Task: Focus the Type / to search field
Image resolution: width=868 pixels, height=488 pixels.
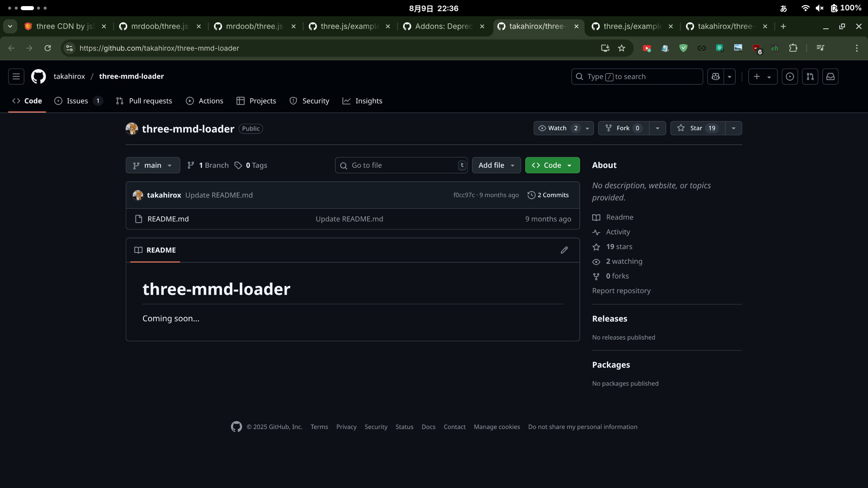Action: tap(637, 77)
